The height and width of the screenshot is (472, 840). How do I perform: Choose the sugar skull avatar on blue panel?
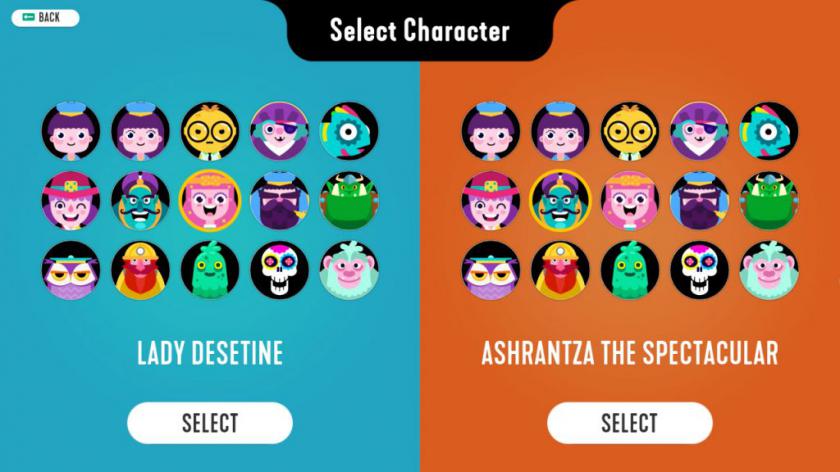click(x=280, y=270)
